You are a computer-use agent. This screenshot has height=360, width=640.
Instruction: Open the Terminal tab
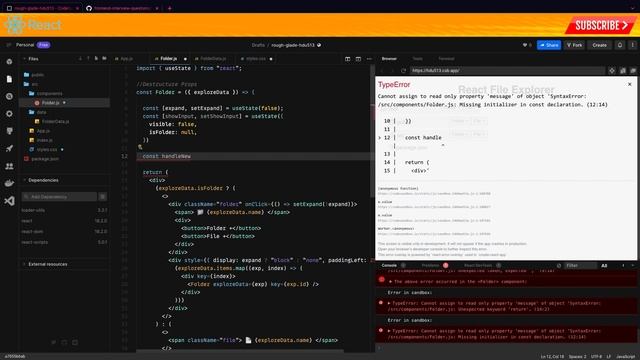[x=446, y=59]
